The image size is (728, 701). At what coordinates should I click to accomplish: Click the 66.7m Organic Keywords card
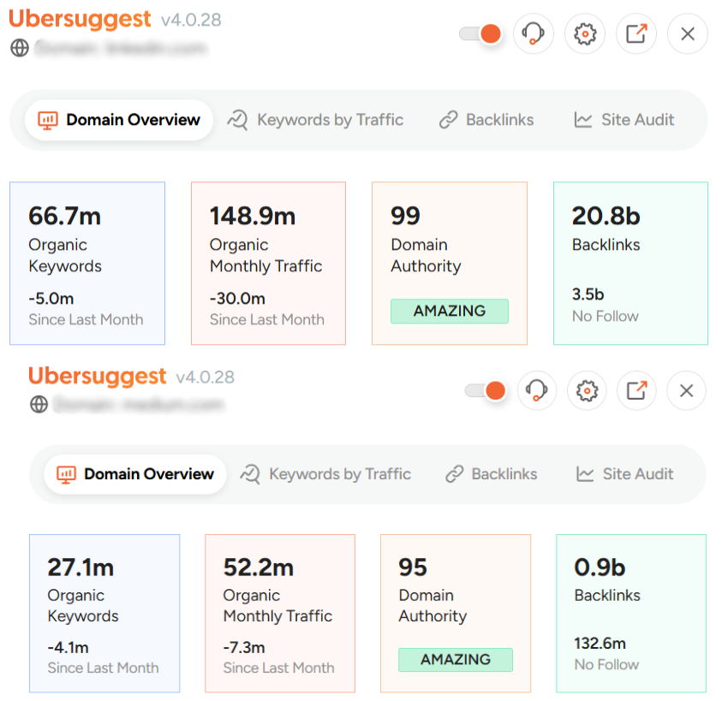[x=87, y=263]
